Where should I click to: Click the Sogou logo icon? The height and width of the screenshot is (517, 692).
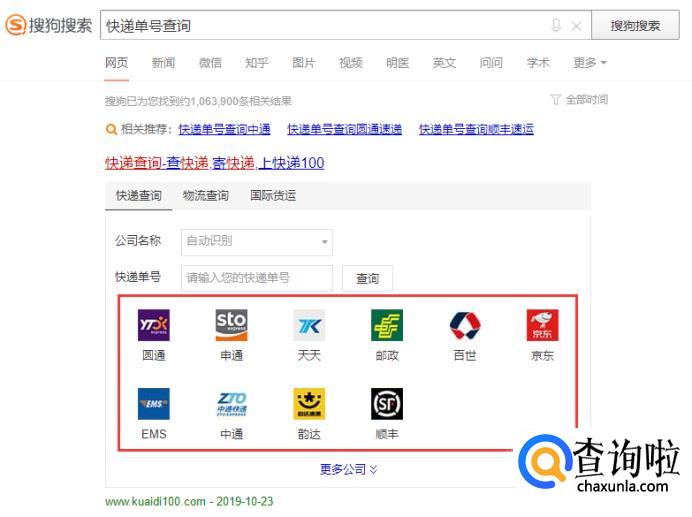pos(16,25)
